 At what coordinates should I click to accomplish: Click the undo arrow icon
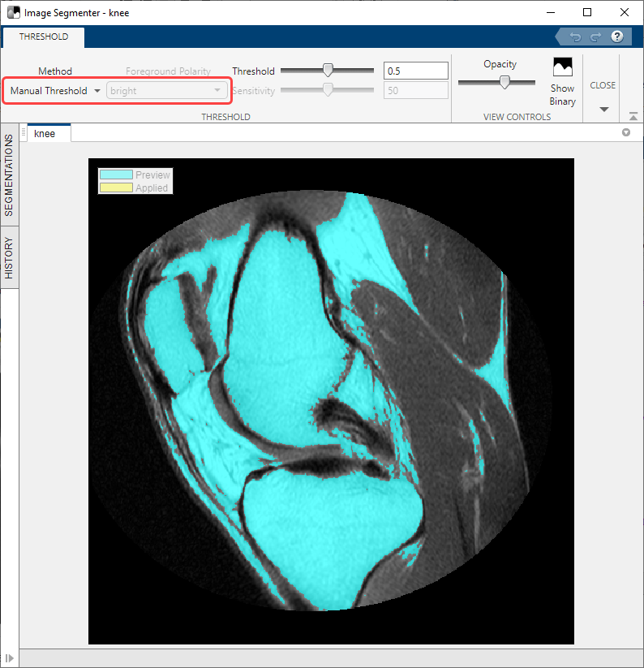tap(575, 37)
